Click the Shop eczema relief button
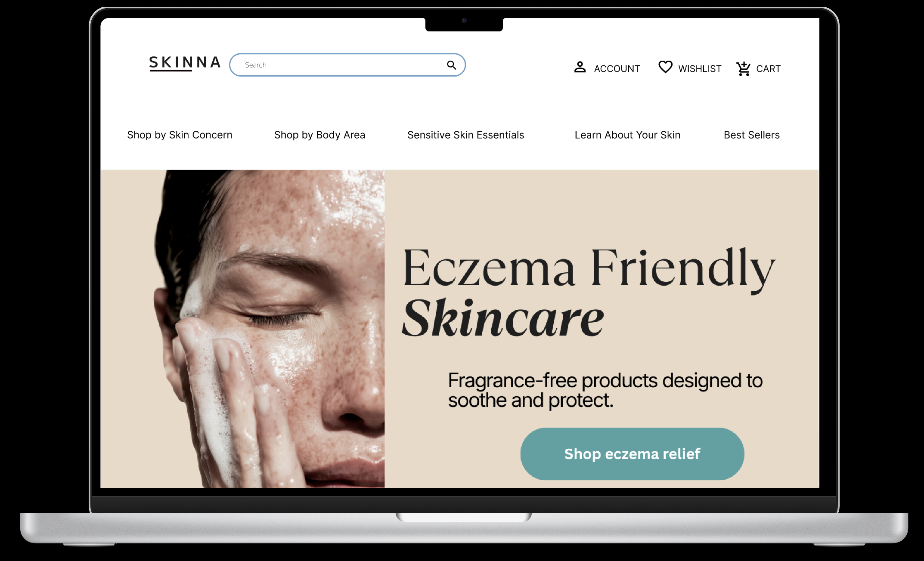This screenshot has width=924, height=561. pyautogui.click(x=632, y=454)
